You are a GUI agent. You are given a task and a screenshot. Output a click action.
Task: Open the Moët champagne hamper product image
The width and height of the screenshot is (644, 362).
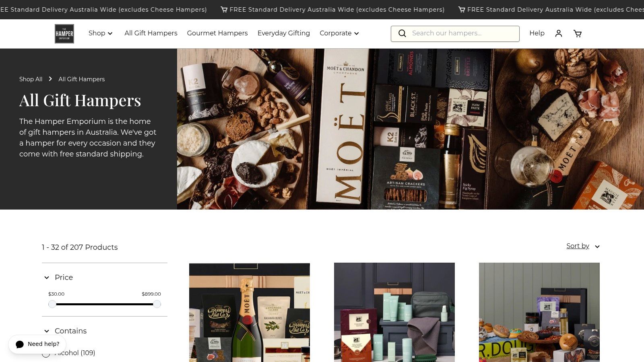[250, 313]
